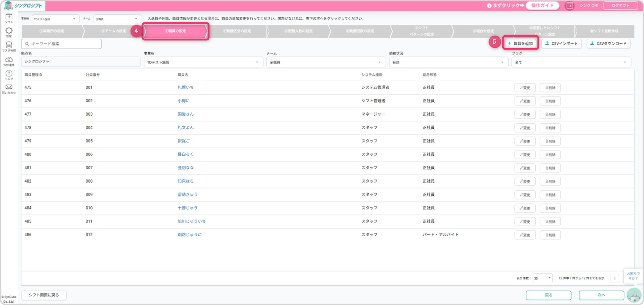
Task: Open the inquiry envelope icon
Action: pos(8,88)
